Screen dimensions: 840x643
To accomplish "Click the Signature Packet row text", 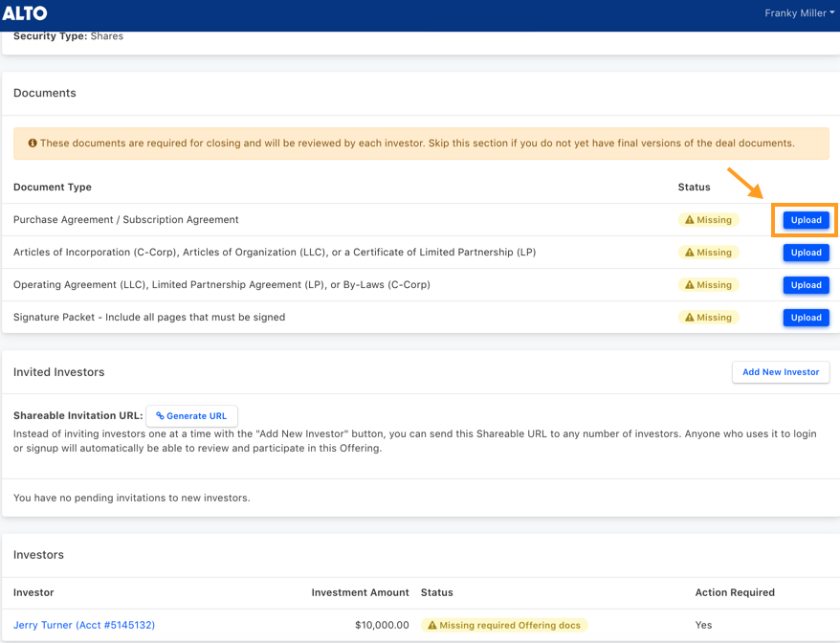I will click(x=149, y=318).
